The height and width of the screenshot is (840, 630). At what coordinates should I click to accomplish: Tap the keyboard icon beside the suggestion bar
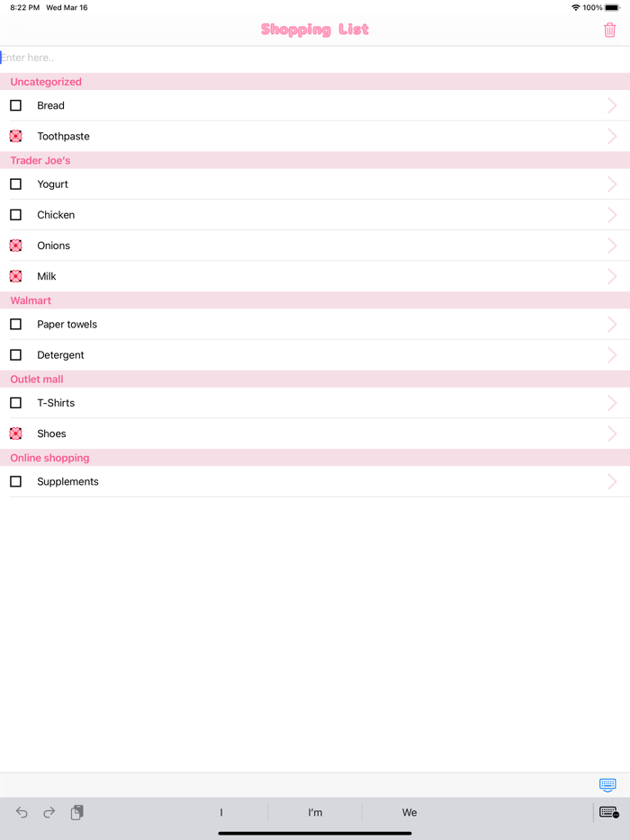point(608,812)
